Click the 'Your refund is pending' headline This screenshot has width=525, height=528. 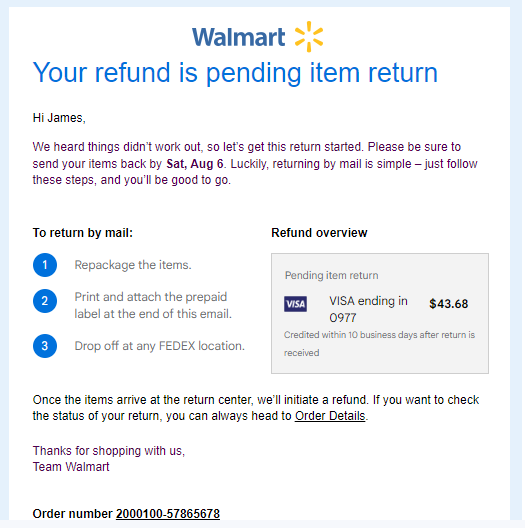[x=235, y=73]
